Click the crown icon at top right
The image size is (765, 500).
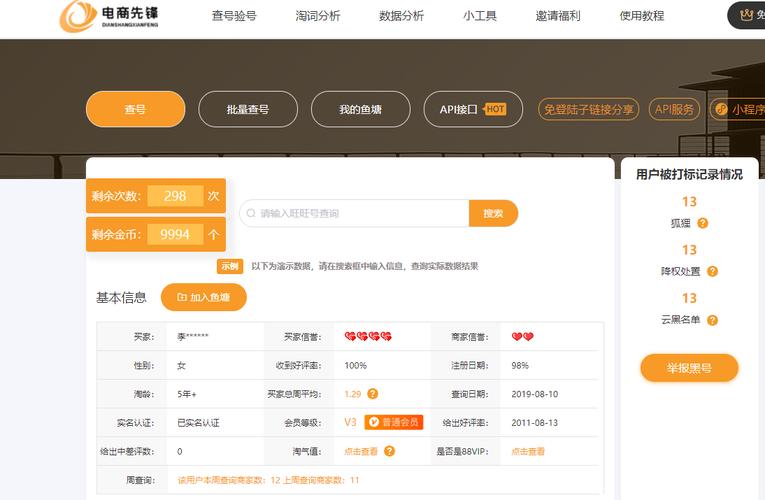pyautogui.click(x=746, y=15)
